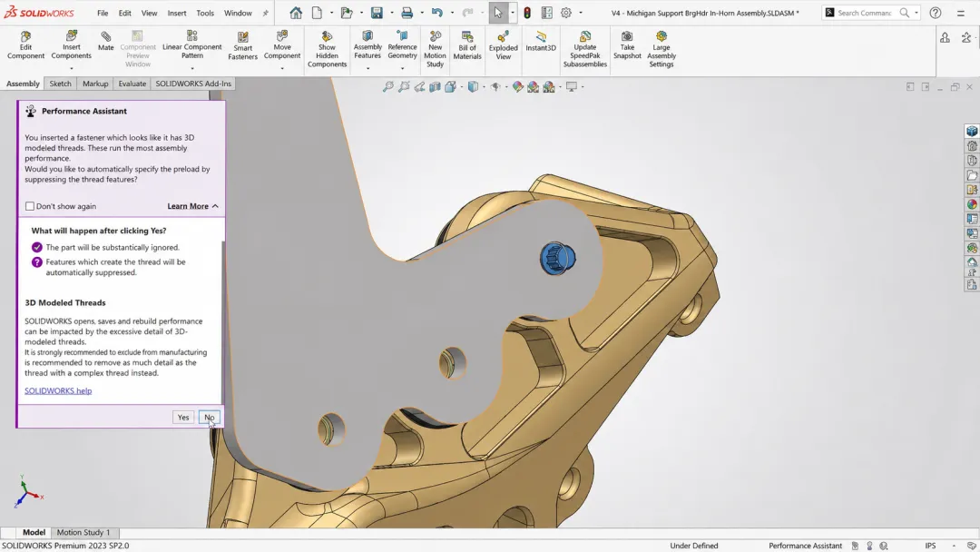The height and width of the screenshot is (552, 980).
Task: Click the Rebuild traffic light icon
Action: pos(527,13)
